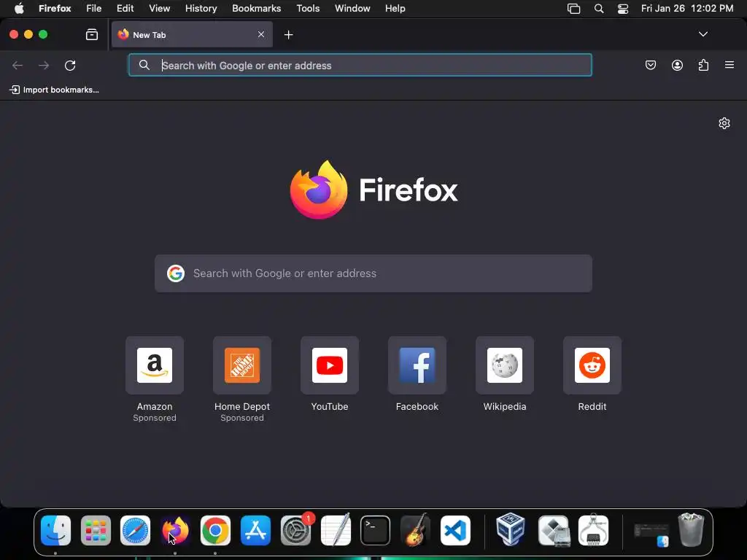This screenshot has width=747, height=560.
Task: Open Control Center in menu bar
Action: point(623,9)
